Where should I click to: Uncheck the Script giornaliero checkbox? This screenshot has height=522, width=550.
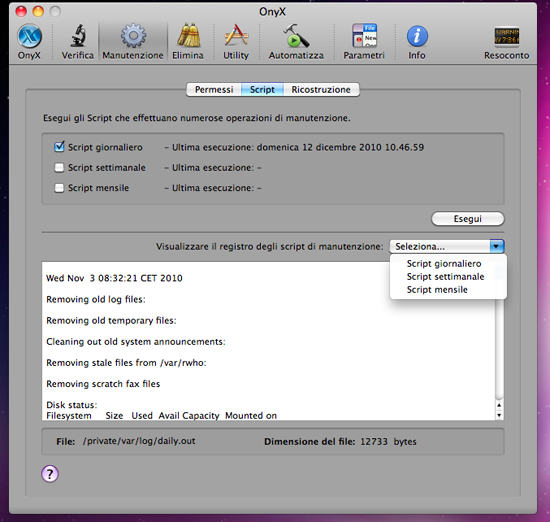pyautogui.click(x=59, y=147)
